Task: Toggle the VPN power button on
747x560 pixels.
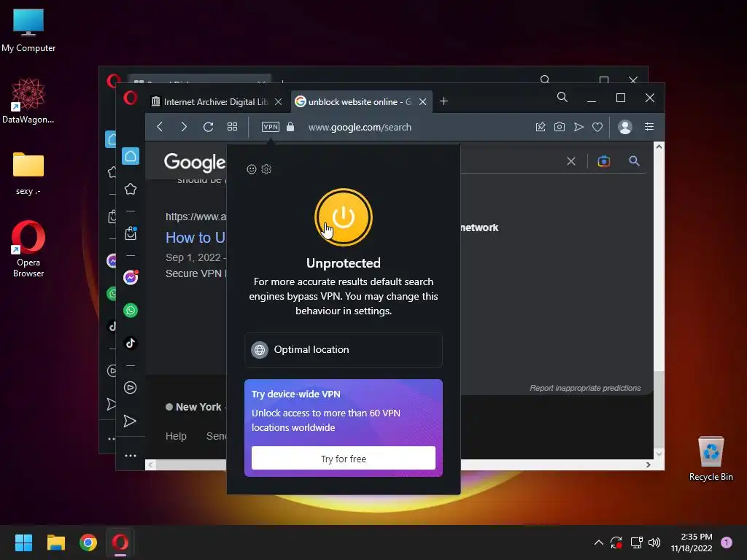Action: coord(343,217)
